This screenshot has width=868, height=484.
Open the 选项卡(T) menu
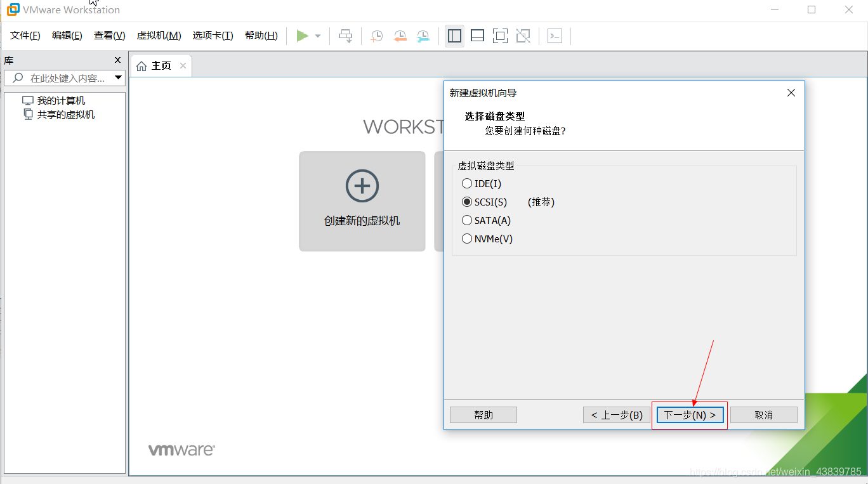click(213, 36)
